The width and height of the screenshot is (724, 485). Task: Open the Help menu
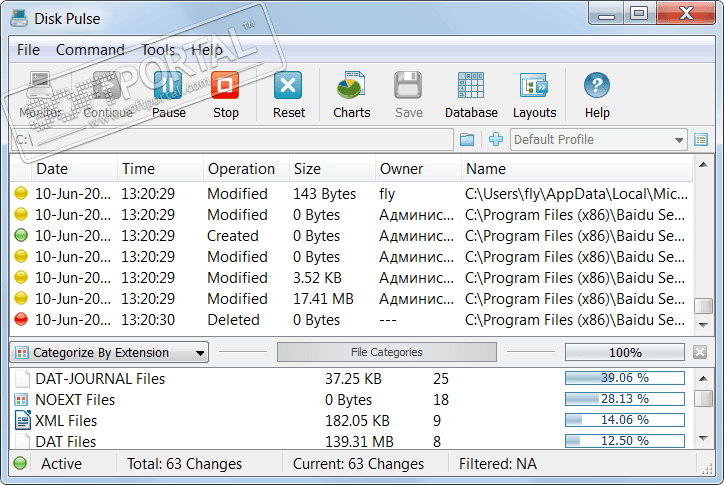click(207, 50)
